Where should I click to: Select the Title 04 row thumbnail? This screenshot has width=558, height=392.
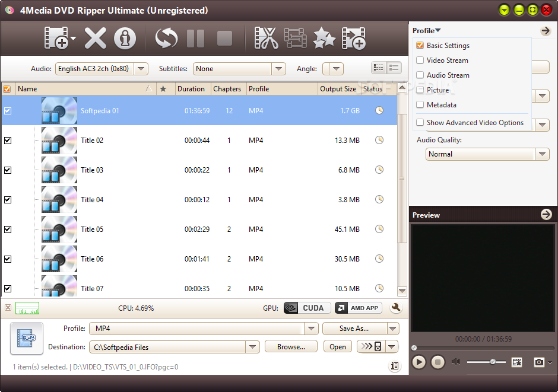coord(59,199)
